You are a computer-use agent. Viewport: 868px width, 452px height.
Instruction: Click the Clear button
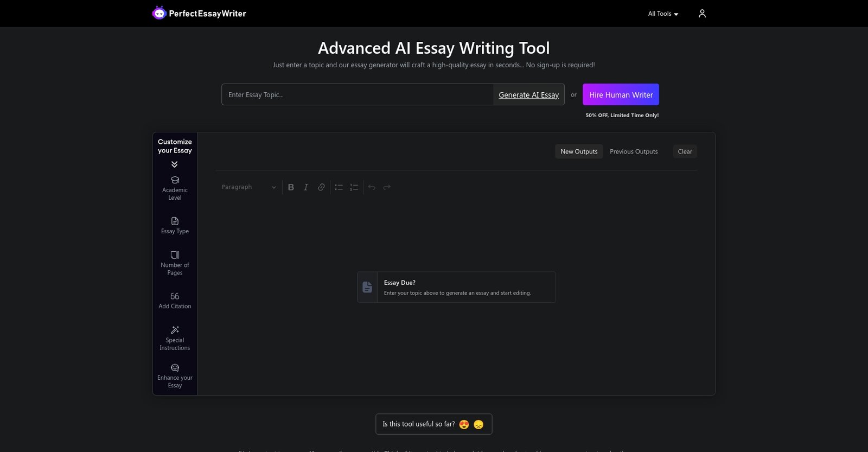[685, 151]
